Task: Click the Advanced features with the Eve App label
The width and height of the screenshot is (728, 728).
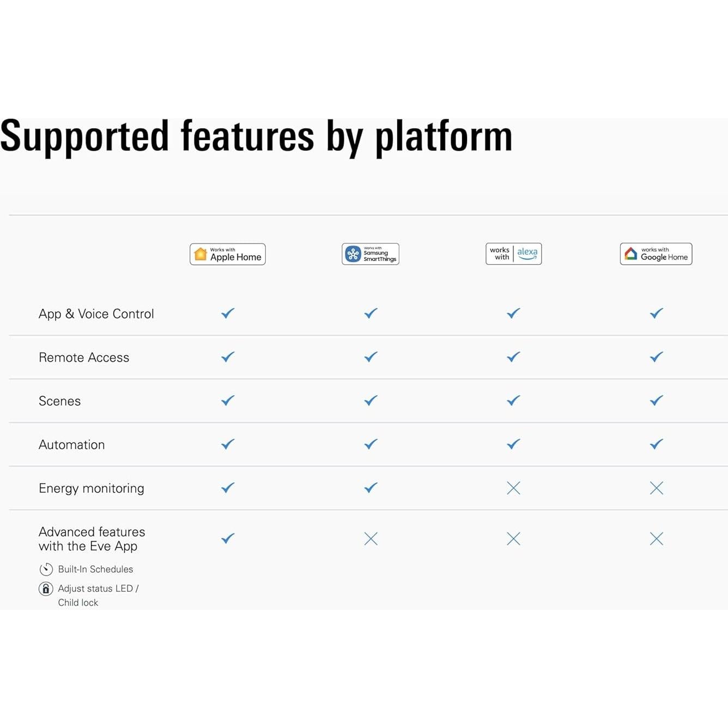Action: point(92,539)
